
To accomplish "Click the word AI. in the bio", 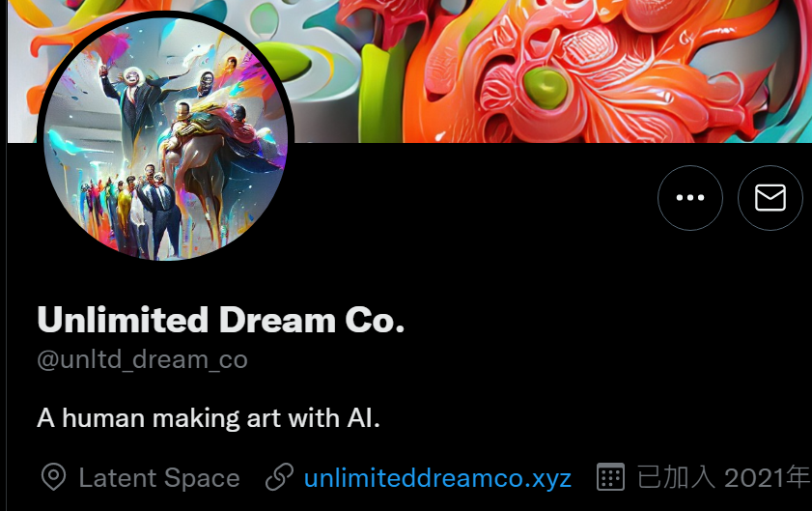I will click(364, 417).
